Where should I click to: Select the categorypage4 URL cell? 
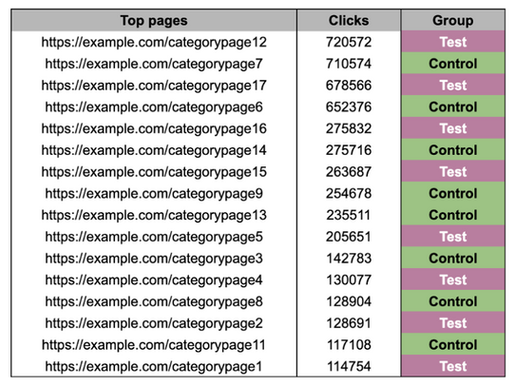[154, 280]
